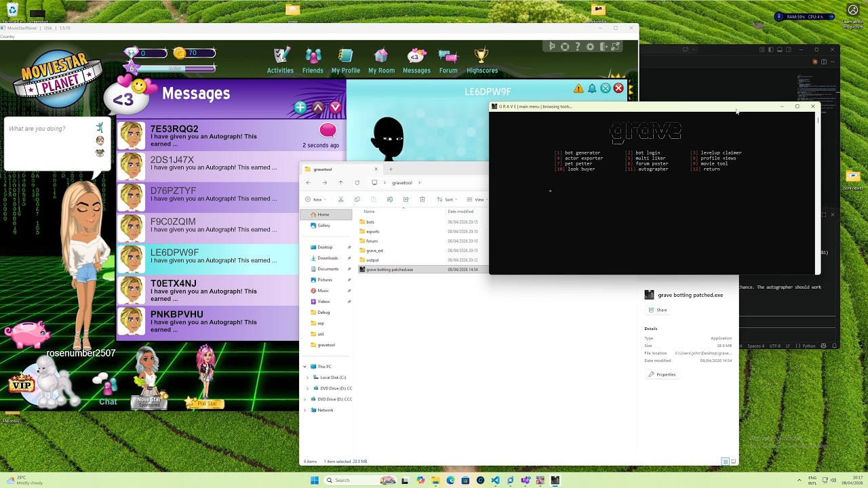Viewport: 868px width, 488px height.
Task: Click the Cut scissors icon in Explorer
Action: [x=340, y=199]
